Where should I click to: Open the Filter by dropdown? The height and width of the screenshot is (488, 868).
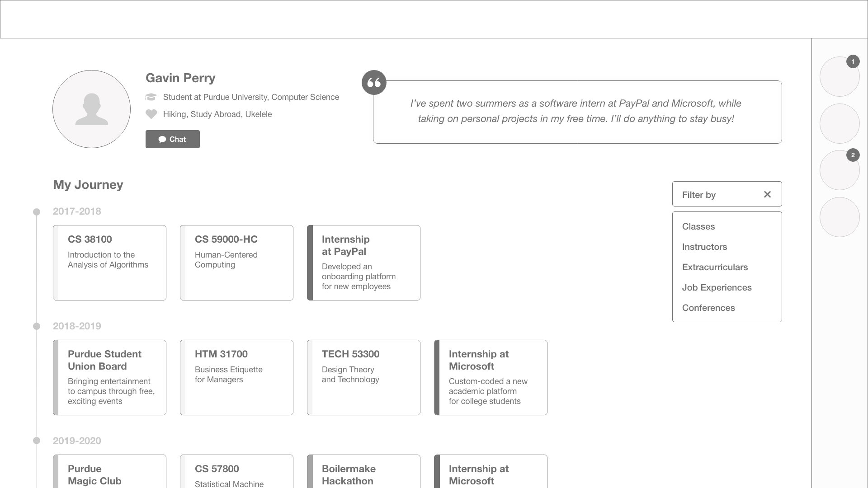click(726, 194)
